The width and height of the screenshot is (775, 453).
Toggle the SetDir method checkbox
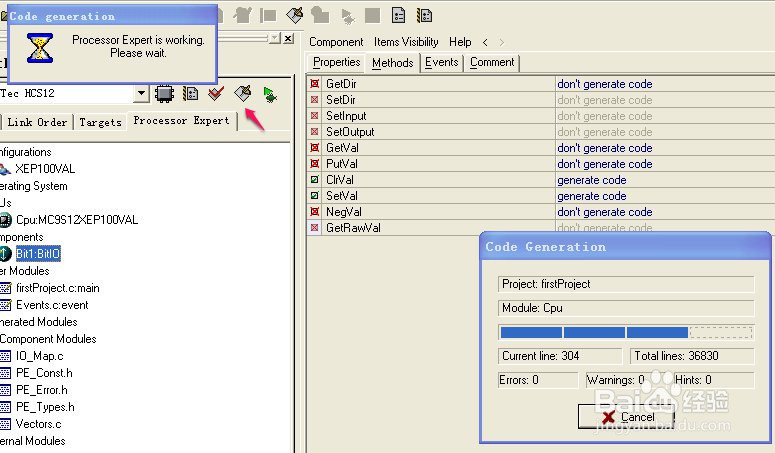(x=314, y=100)
